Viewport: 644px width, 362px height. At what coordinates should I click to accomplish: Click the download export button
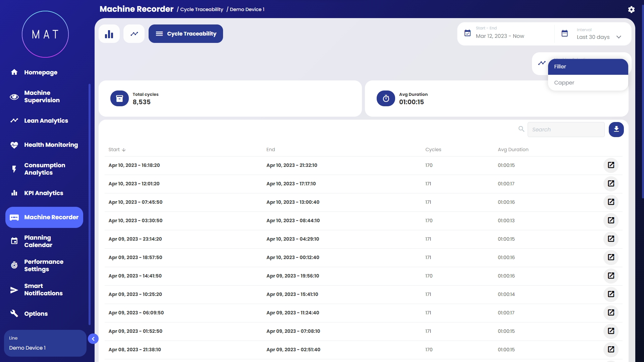click(616, 129)
